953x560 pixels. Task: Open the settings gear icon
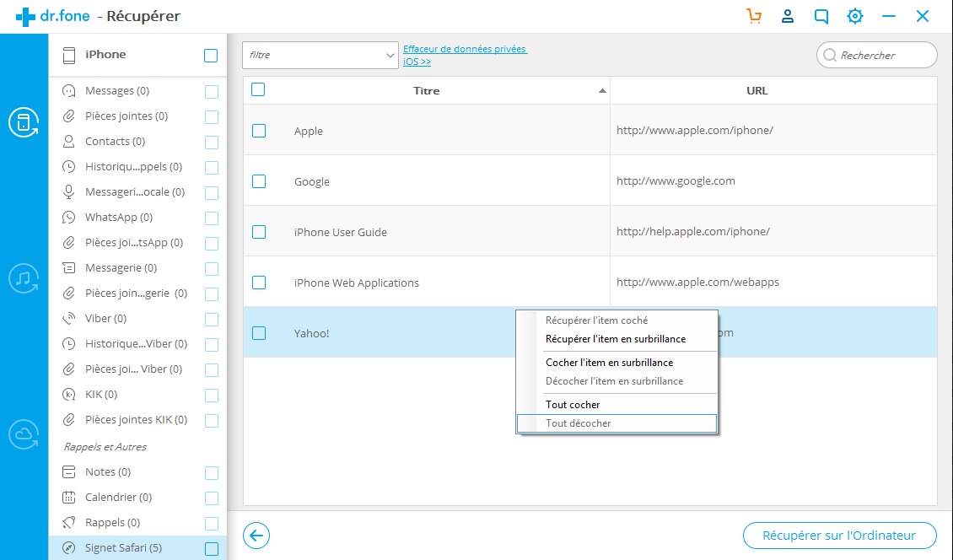pos(855,16)
